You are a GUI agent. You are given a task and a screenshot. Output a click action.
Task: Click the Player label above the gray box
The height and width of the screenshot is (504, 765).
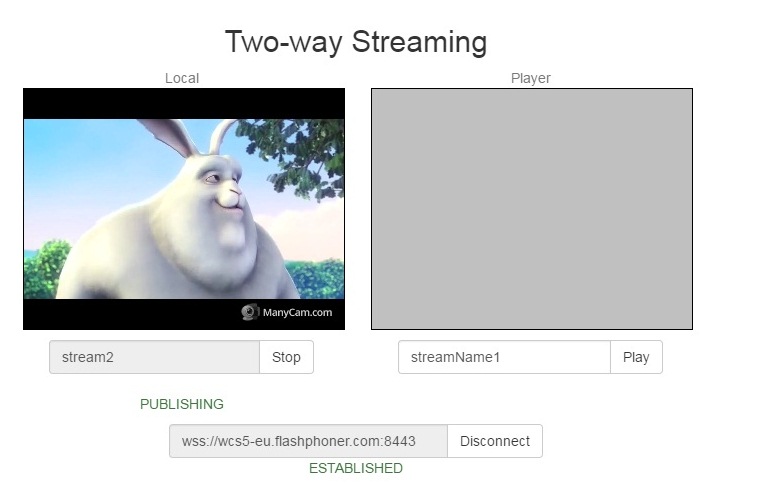pyautogui.click(x=531, y=78)
